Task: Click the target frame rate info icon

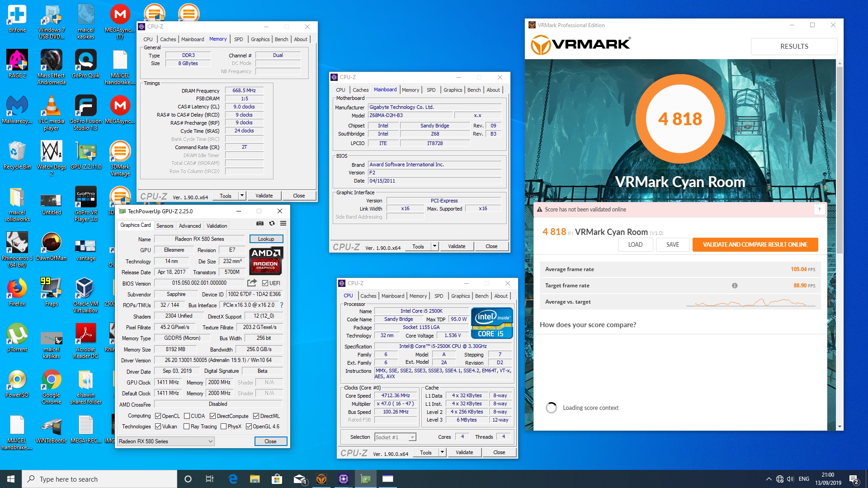Action: [735, 286]
